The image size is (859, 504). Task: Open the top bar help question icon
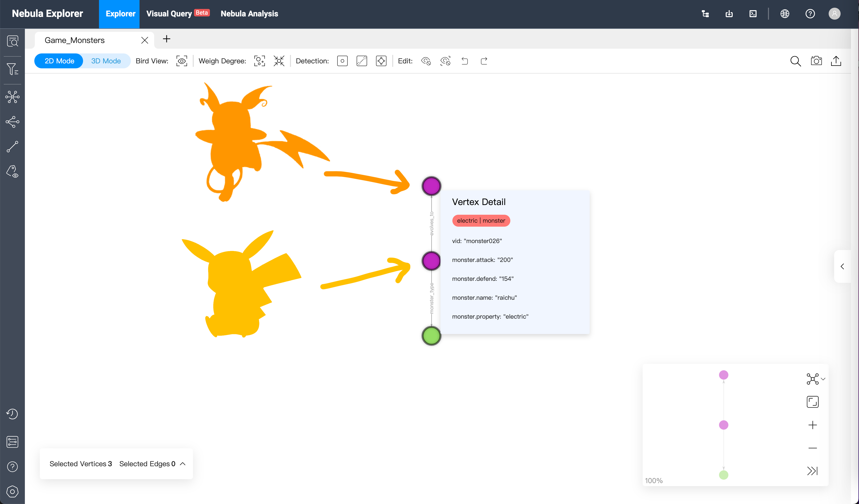[x=810, y=14]
